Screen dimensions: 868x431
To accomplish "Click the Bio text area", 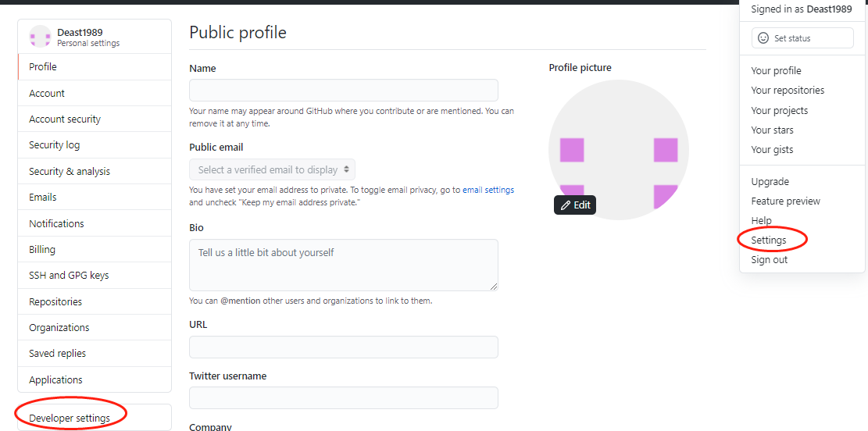I will tap(343, 265).
